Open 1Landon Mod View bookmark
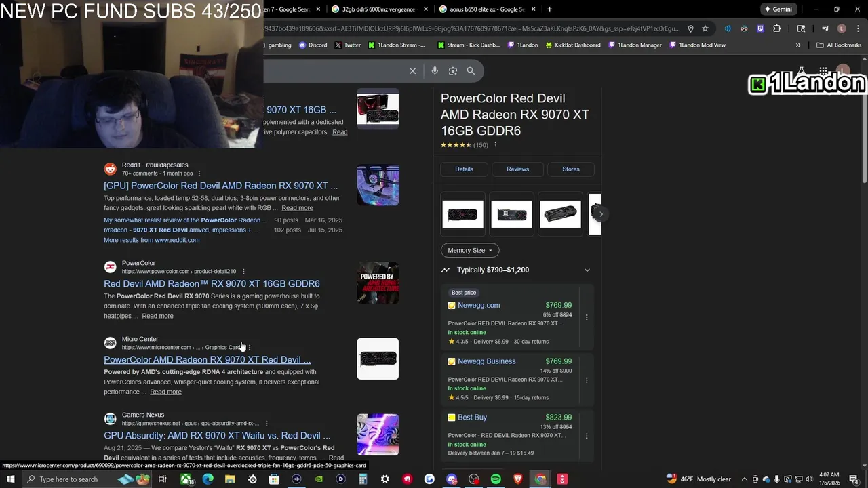The height and width of the screenshot is (488, 868). pos(697,45)
